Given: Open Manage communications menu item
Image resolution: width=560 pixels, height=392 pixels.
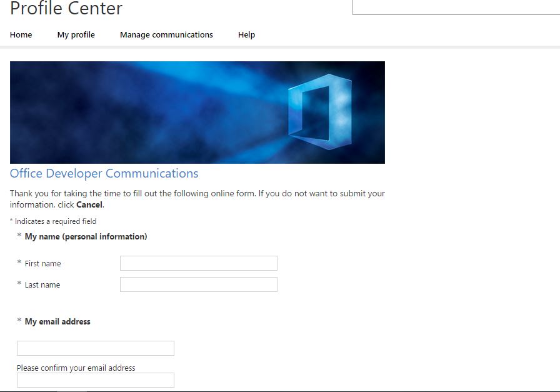Looking at the screenshot, I should 166,34.
